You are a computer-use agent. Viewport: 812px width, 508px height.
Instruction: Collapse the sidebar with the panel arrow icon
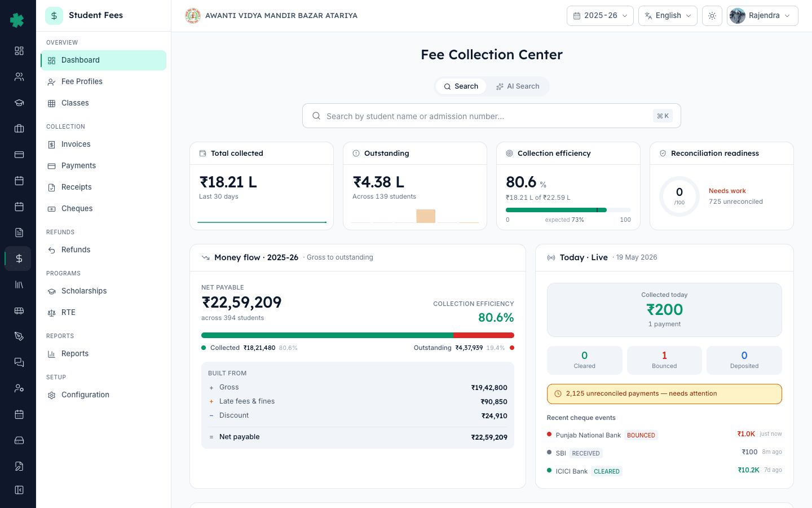pyautogui.click(x=19, y=490)
